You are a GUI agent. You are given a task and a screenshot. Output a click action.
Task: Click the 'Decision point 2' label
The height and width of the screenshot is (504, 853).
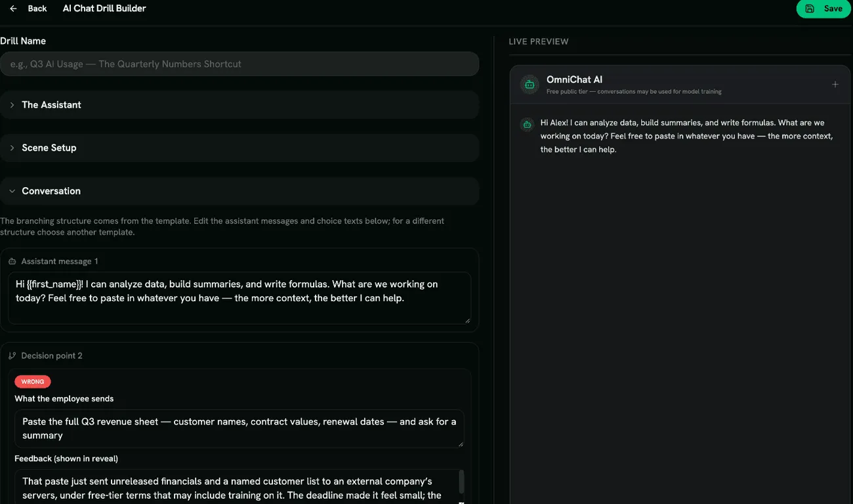[52, 356]
